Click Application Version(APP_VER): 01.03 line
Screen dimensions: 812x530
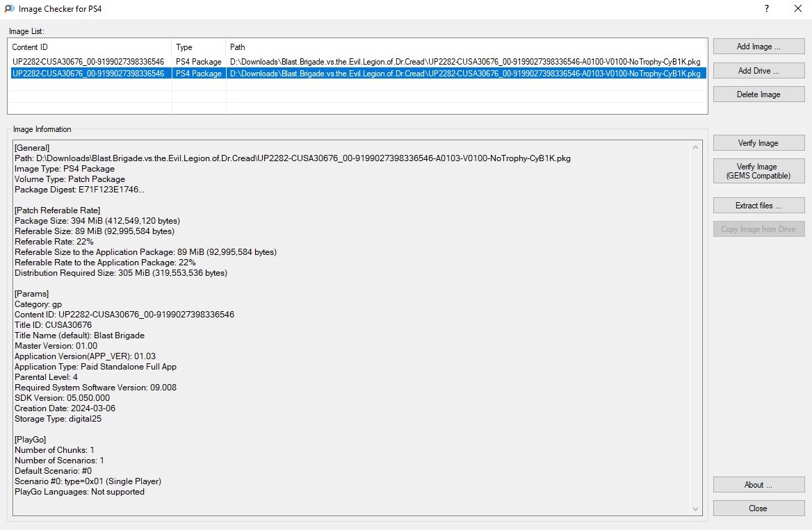(86, 356)
